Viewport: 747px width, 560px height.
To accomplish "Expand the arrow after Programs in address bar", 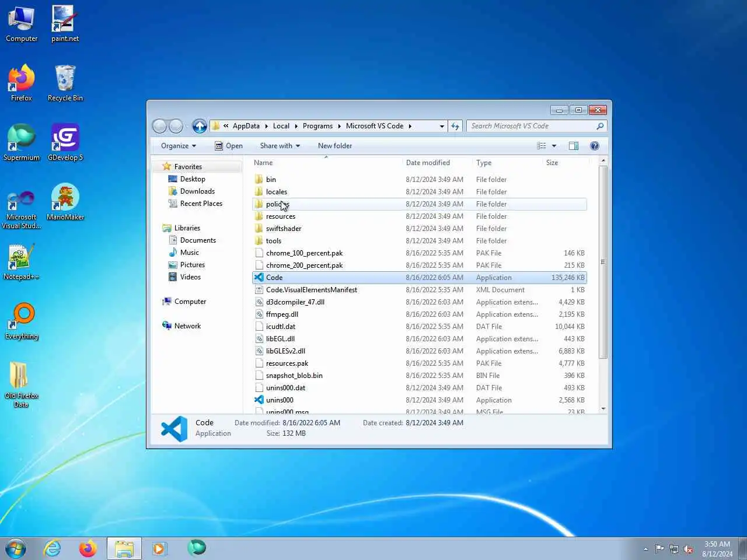I will click(x=339, y=126).
